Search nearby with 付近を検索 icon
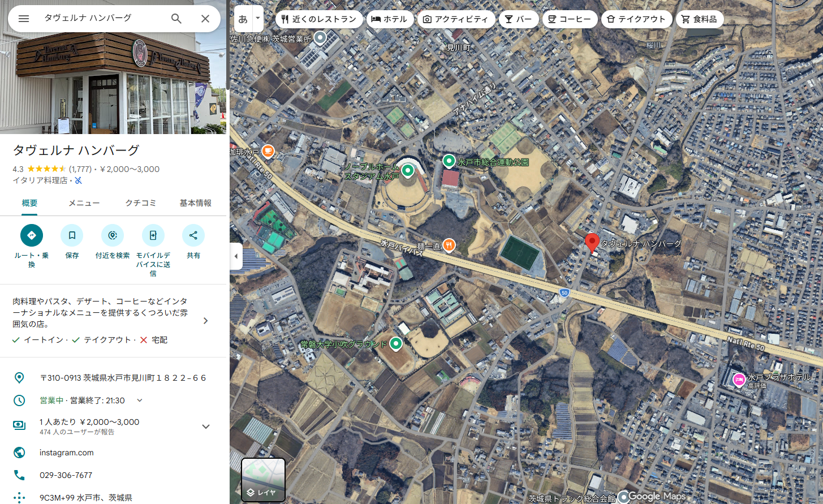Screen dimensions: 823x504 [x=113, y=235]
